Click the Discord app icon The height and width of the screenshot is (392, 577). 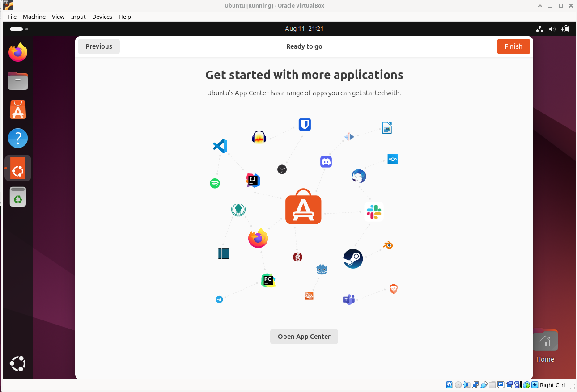click(326, 162)
